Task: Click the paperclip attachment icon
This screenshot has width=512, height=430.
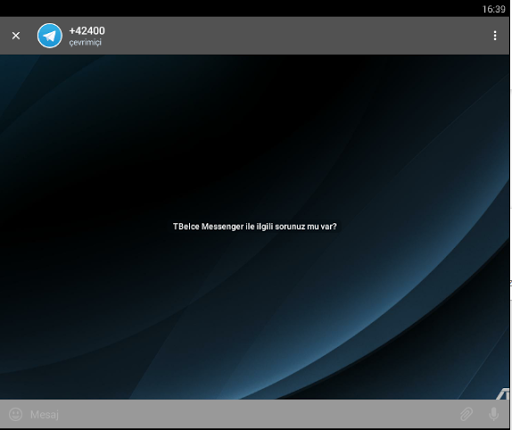Action: [x=466, y=414]
